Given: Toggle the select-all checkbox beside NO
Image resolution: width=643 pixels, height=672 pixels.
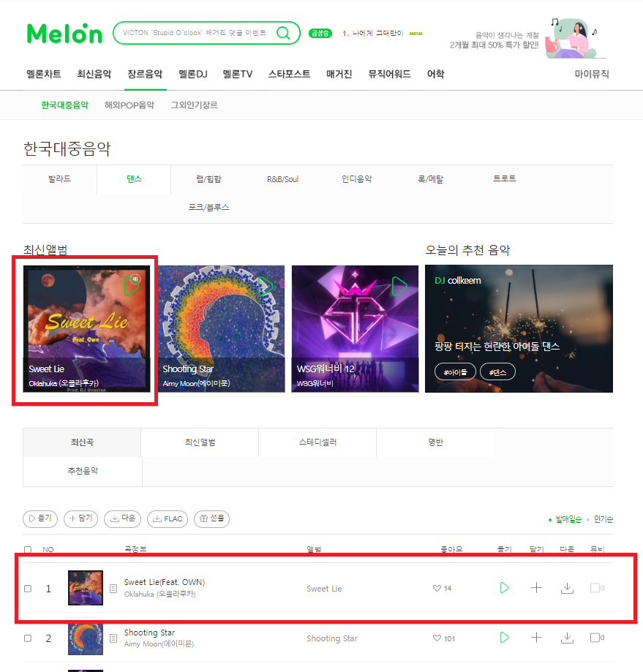Looking at the screenshot, I should click(28, 549).
